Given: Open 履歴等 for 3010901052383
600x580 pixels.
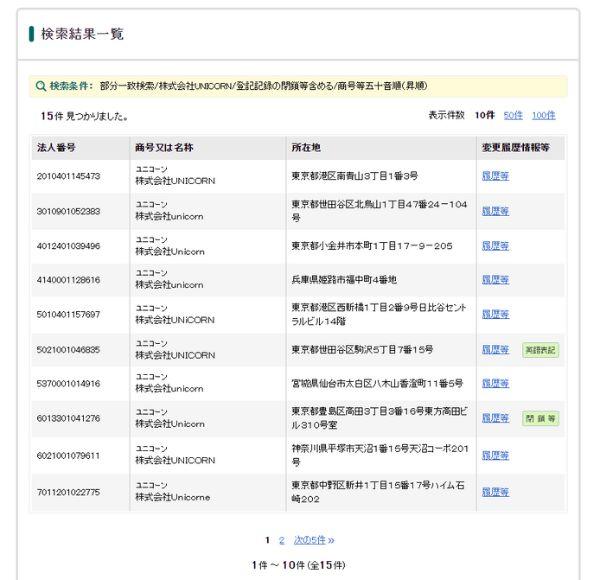Looking at the screenshot, I should 495,211.
